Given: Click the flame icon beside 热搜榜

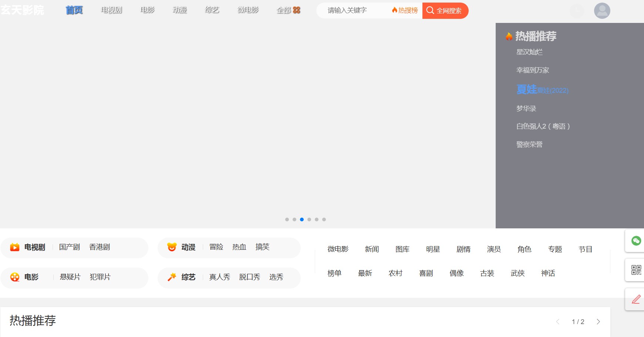Looking at the screenshot, I should (x=395, y=10).
